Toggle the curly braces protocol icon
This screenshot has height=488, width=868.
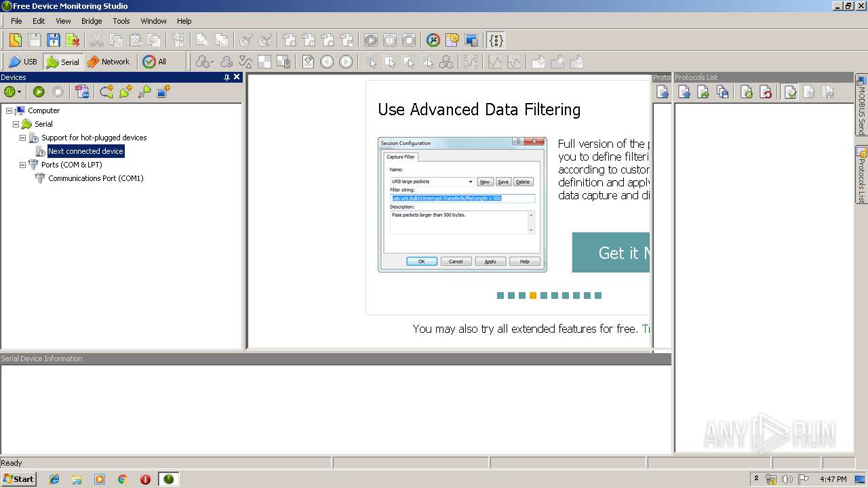point(496,40)
